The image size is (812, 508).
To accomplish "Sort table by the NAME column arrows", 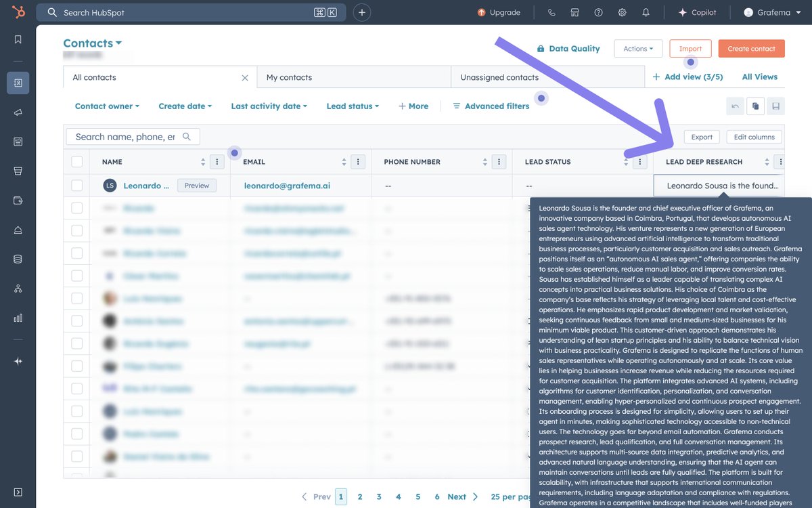I will (203, 162).
